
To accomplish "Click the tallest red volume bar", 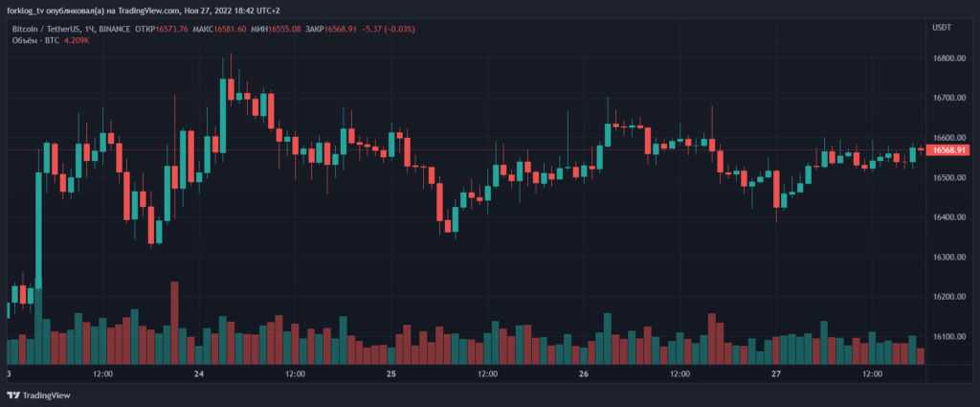I will coord(174,323).
